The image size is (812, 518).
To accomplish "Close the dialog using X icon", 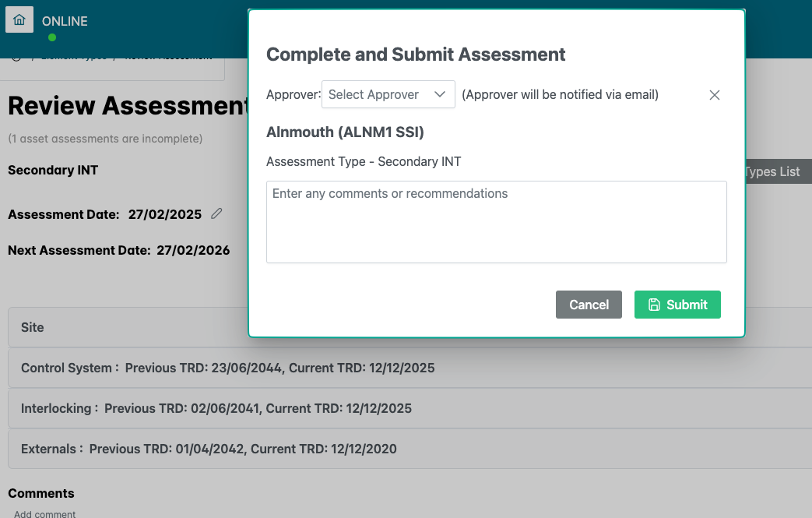I will pos(715,95).
